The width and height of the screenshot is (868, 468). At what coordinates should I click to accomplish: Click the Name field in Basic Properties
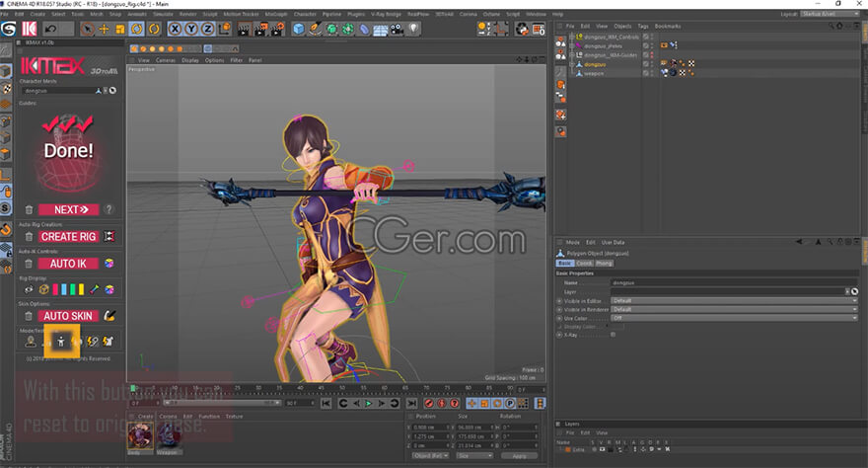coord(734,282)
